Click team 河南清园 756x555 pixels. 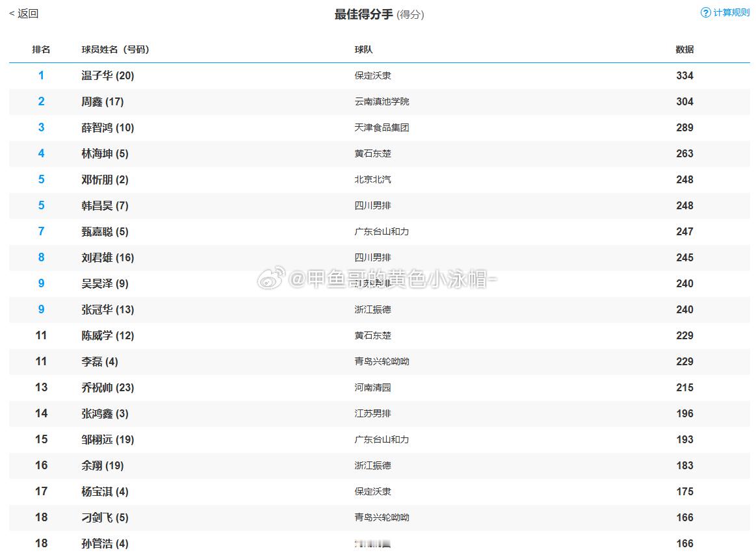tap(372, 388)
